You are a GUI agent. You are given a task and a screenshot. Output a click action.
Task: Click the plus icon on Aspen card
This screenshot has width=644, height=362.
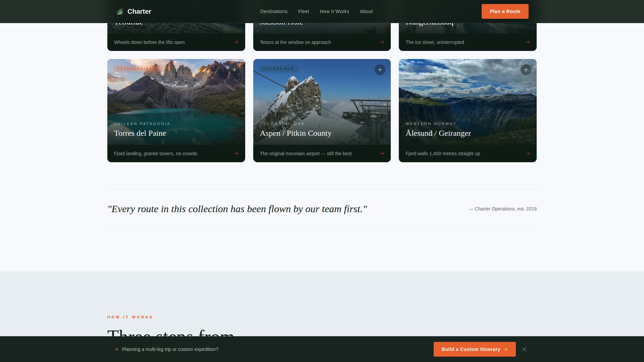(380, 70)
